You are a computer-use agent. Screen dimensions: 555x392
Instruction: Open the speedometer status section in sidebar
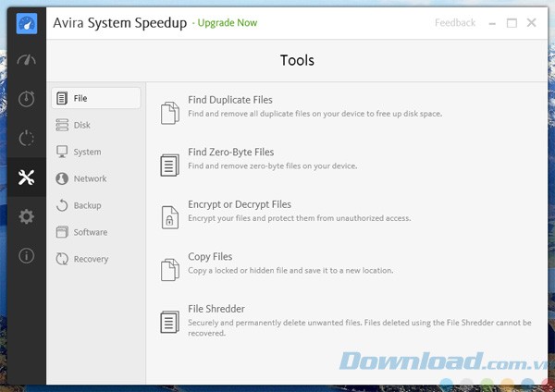(x=27, y=60)
